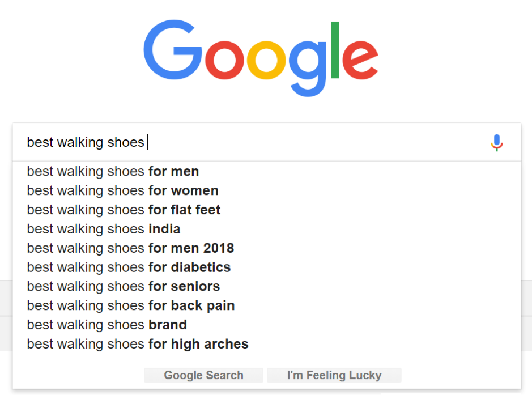Select suggestion "best walking shoes for men"
The width and height of the screenshot is (532, 395).
click(x=113, y=171)
